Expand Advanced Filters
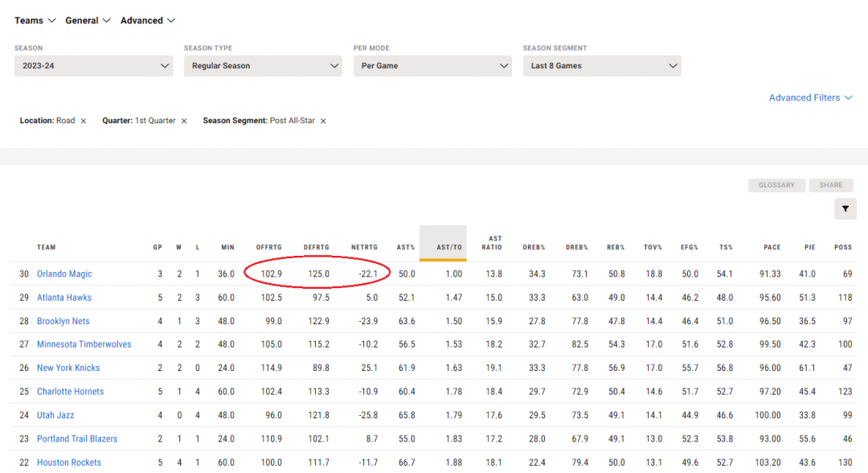The image size is (868, 473). click(810, 97)
